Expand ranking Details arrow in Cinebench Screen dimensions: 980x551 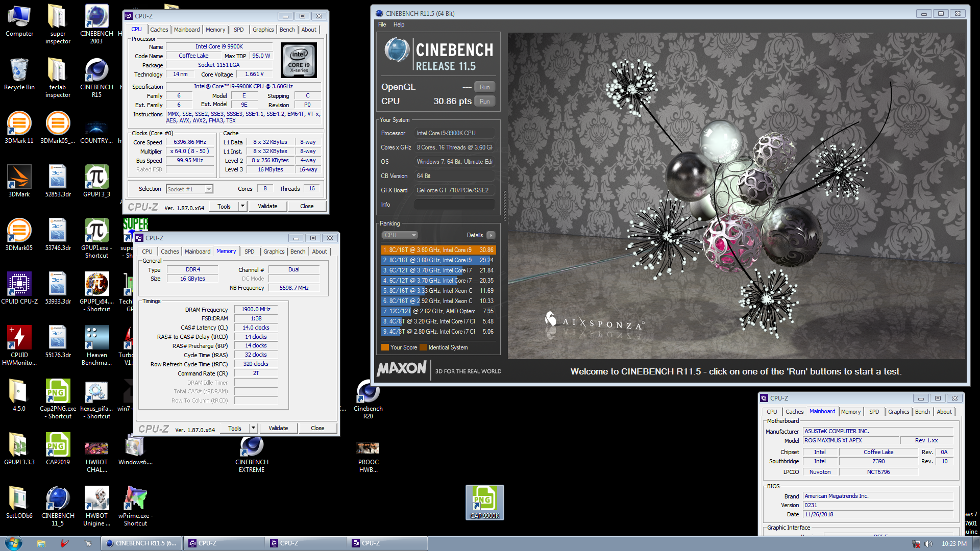[x=491, y=235]
